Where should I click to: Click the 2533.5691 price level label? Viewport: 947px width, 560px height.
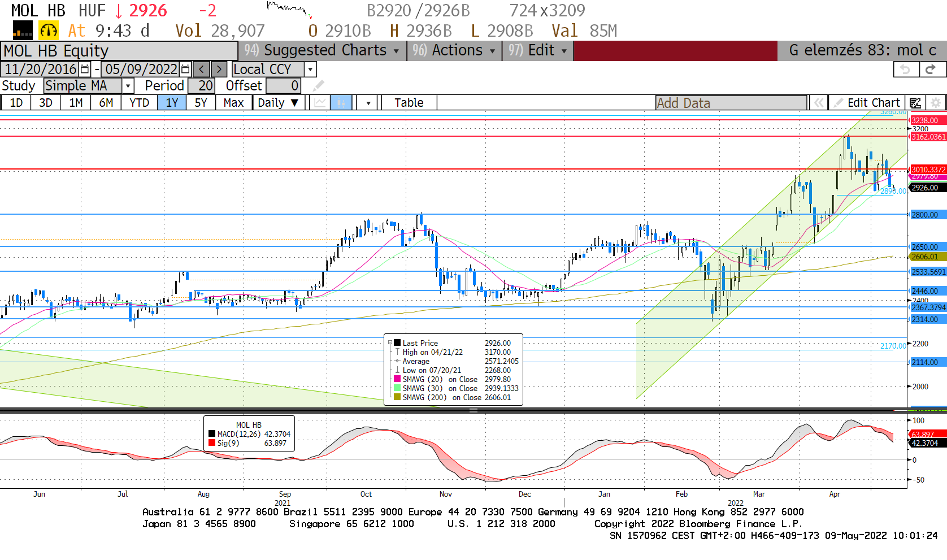pyautogui.click(x=927, y=272)
